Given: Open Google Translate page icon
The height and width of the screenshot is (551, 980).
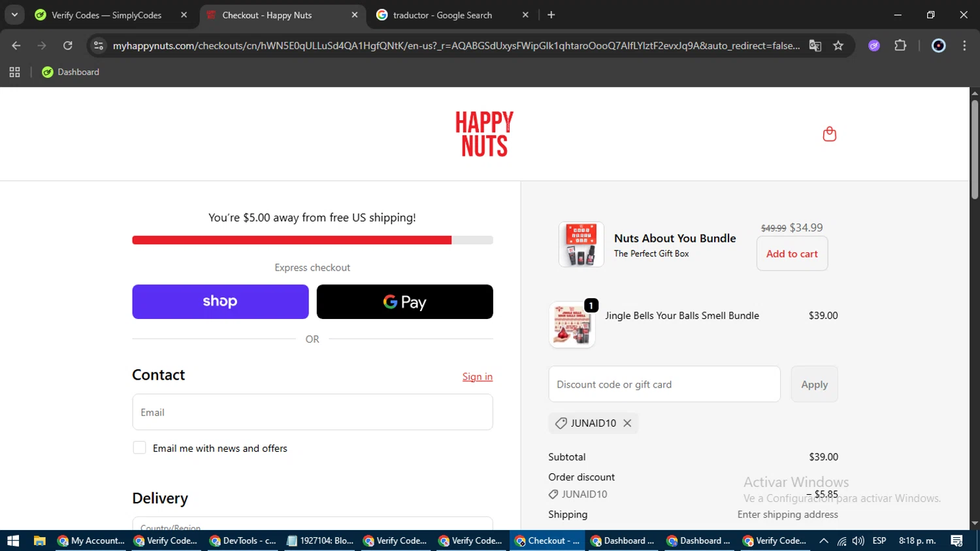Looking at the screenshot, I should pyautogui.click(x=815, y=46).
